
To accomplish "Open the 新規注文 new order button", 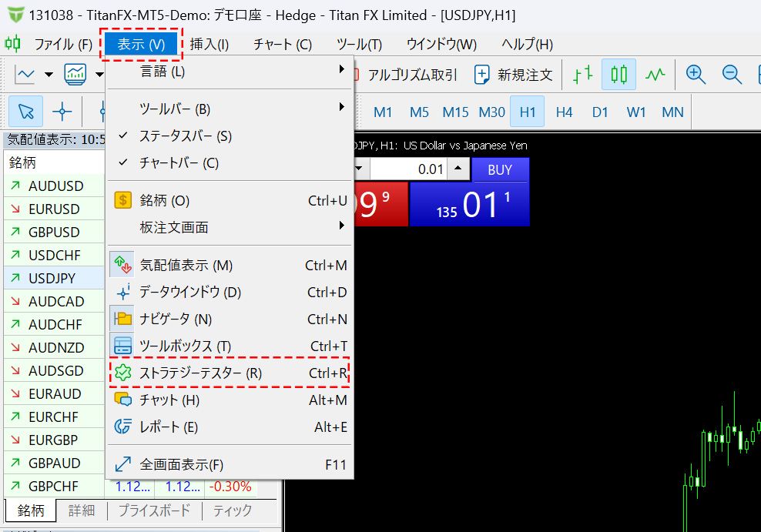I will pos(514,75).
